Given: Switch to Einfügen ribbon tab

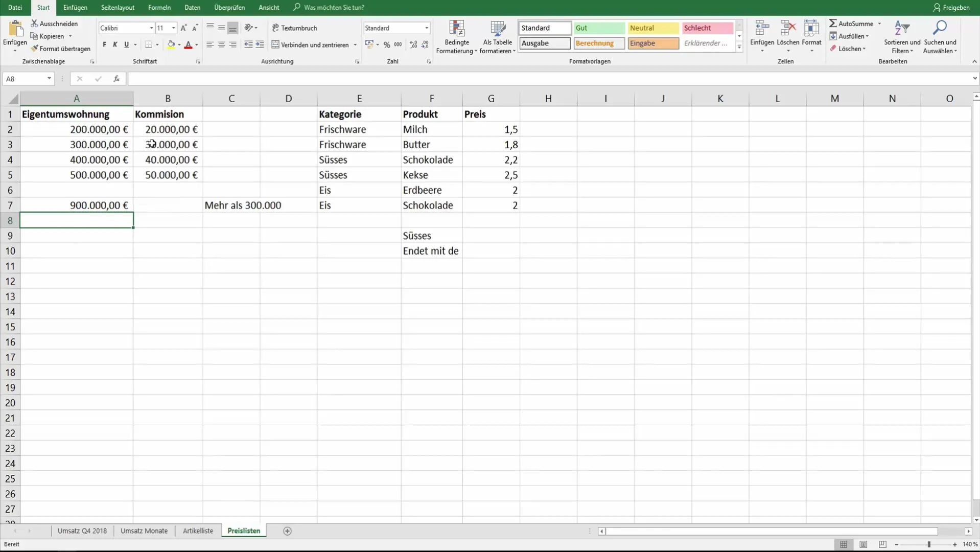Looking at the screenshot, I should point(75,8).
